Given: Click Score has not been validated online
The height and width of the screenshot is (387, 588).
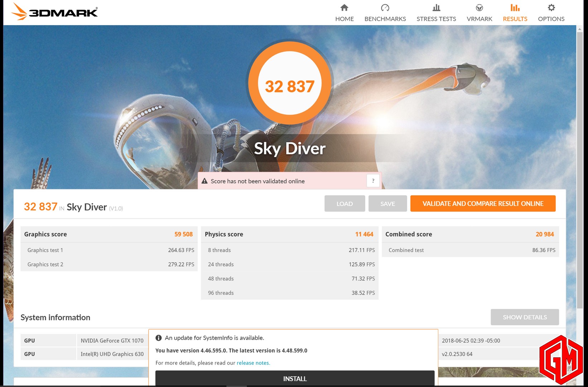Looking at the screenshot, I should [257, 181].
